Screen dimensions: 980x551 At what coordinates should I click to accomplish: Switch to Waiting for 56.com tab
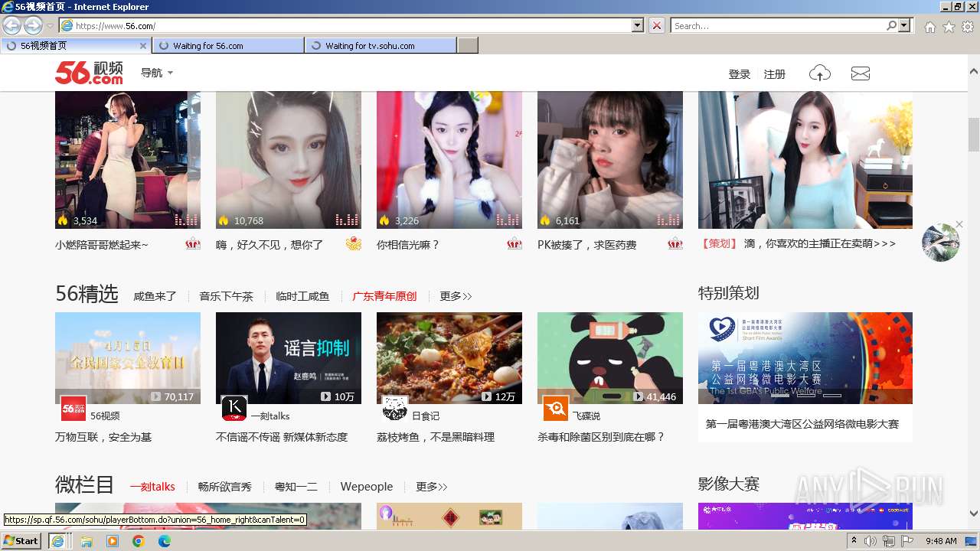coord(228,46)
